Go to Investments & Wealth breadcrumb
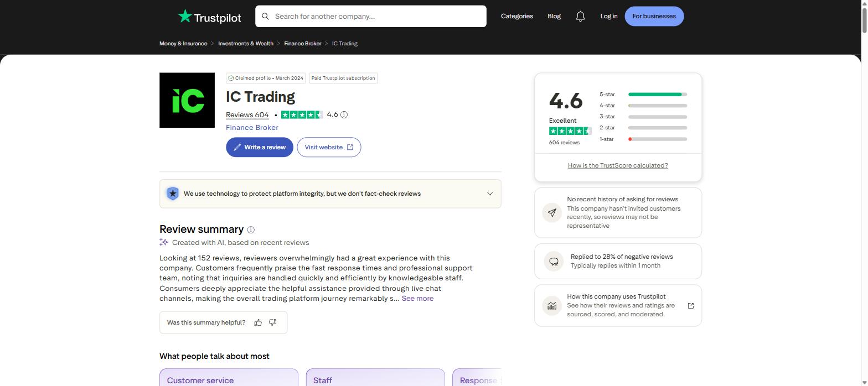 246,44
